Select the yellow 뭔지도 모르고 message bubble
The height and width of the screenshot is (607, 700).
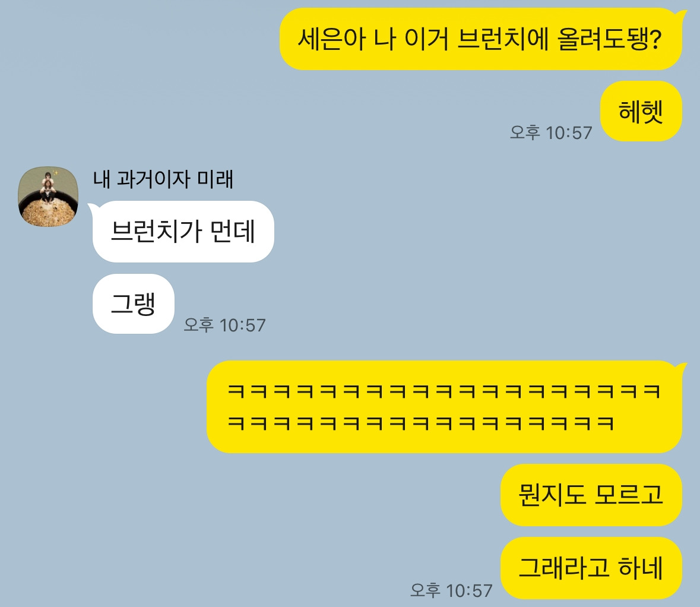pos(591,495)
